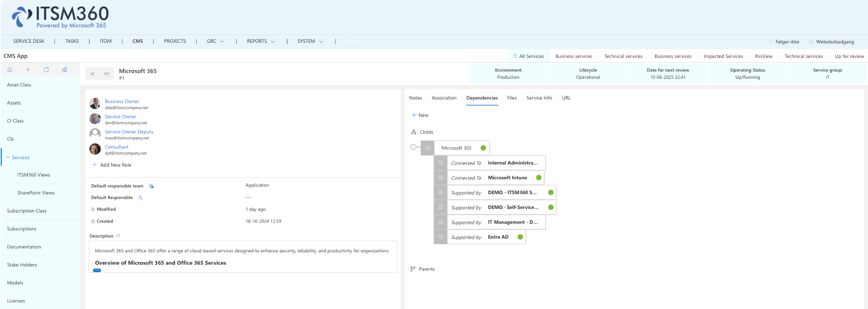Viewport: 868px width, 309px height.
Task: Select the All Services view
Action: click(x=528, y=56)
